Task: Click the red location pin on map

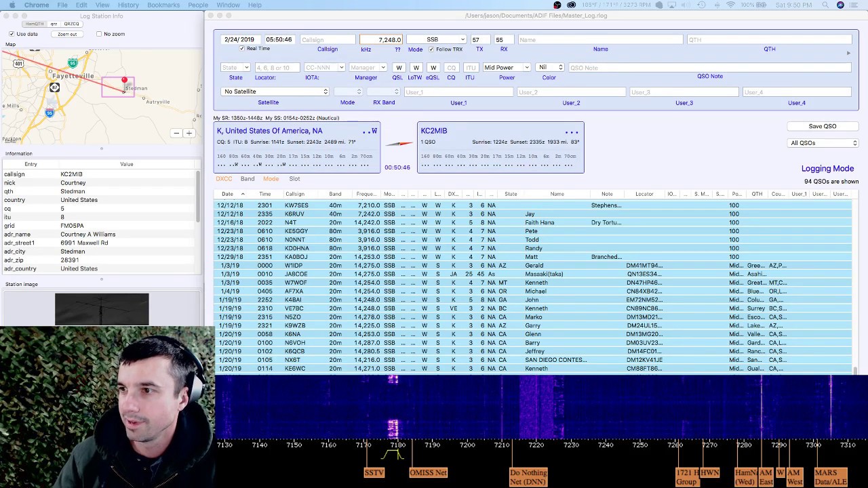Action: (124, 81)
